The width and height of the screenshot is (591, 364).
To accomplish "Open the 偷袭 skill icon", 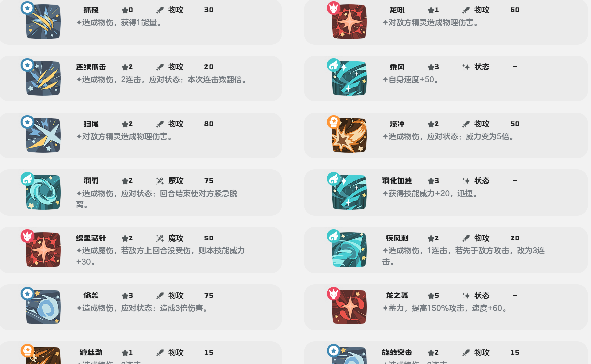I will tap(43, 307).
